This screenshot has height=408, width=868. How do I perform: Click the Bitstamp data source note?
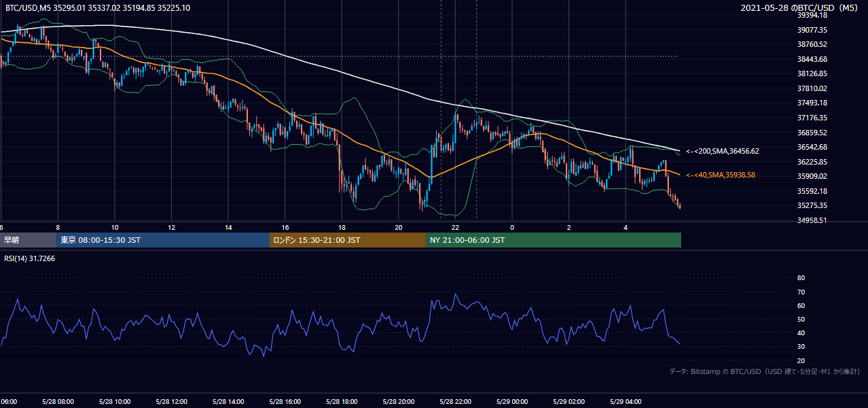click(765, 371)
